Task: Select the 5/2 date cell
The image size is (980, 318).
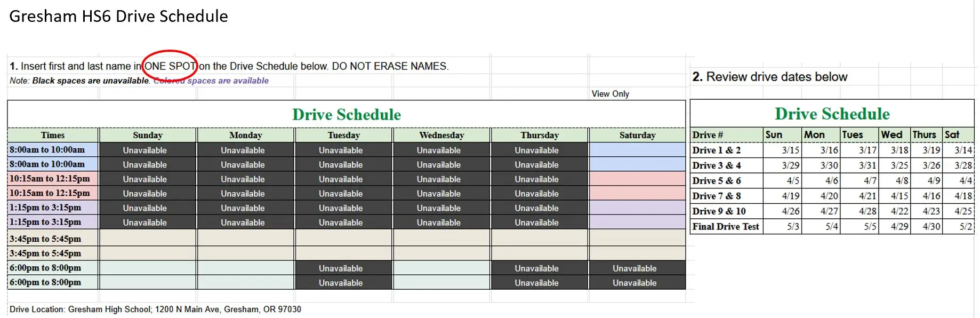Action: [x=966, y=227]
